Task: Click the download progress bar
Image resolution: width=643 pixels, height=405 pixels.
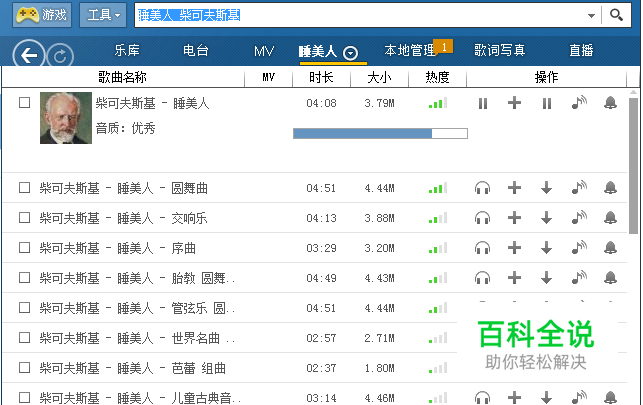Action: [x=380, y=133]
